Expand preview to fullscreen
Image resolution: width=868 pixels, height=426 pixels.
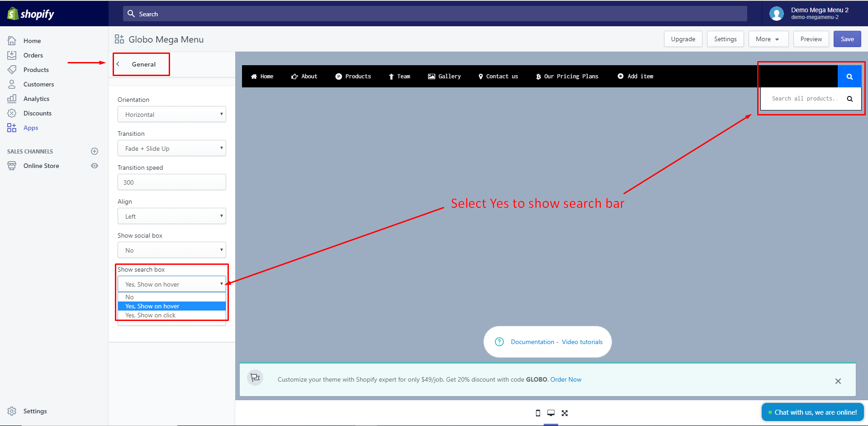click(564, 413)
